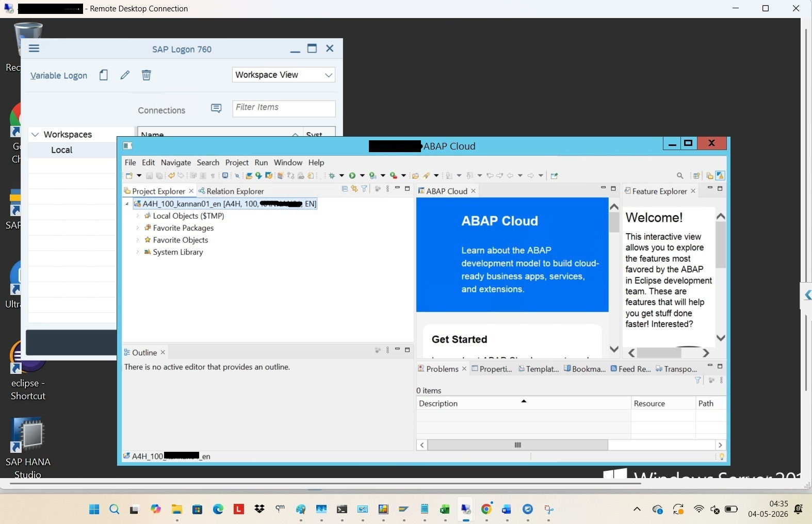Sort by the Resource column header
The image size is (812, 524).
tap(663, 403)
